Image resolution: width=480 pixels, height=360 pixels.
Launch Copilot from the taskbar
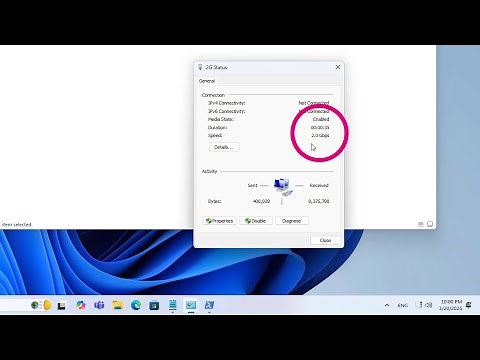point(80,305)
